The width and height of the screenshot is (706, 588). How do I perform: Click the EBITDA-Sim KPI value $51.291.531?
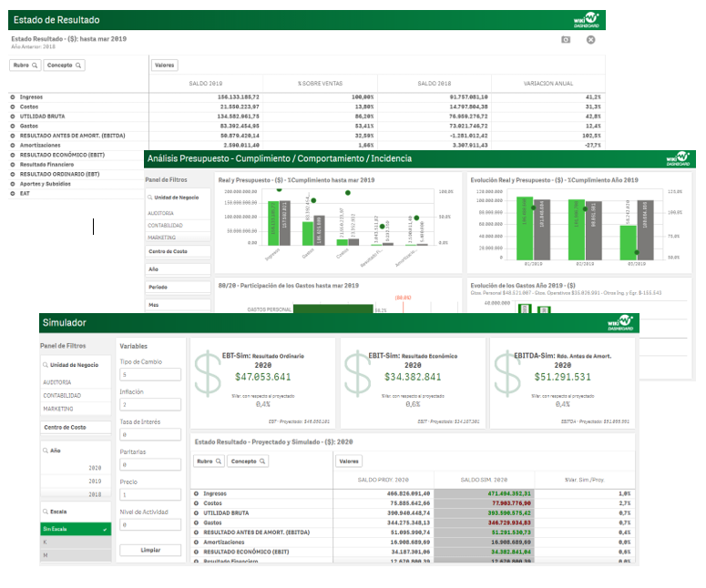click(x=562, y=377)
